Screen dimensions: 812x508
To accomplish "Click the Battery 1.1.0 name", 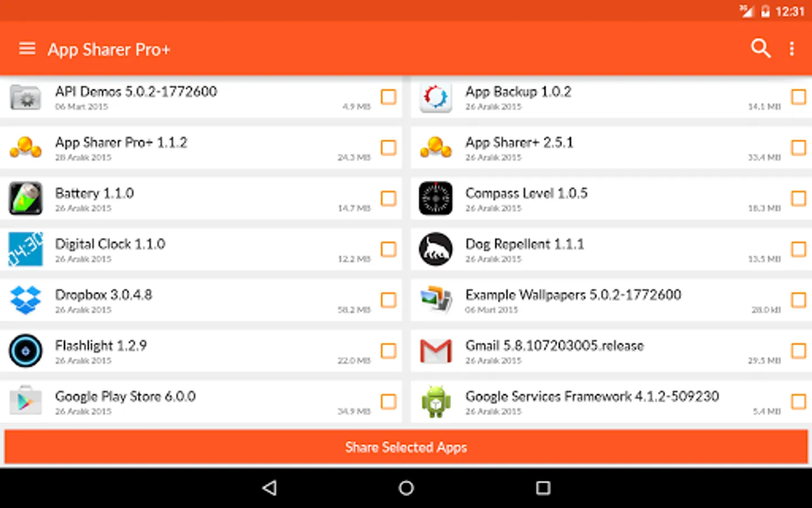I will point(95,193).
